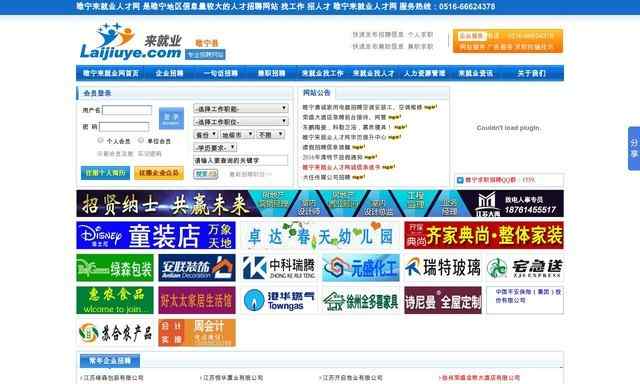Open the 选择工作职位 dropdown
This screenshot has height=384, width=640.
point(241,122)
